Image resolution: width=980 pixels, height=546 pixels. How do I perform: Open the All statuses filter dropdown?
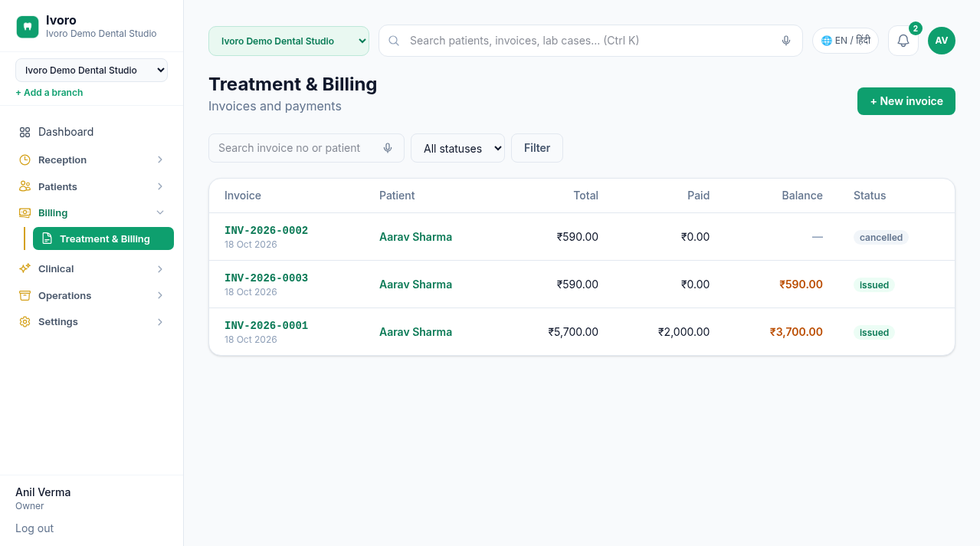(x=457, y=148)
